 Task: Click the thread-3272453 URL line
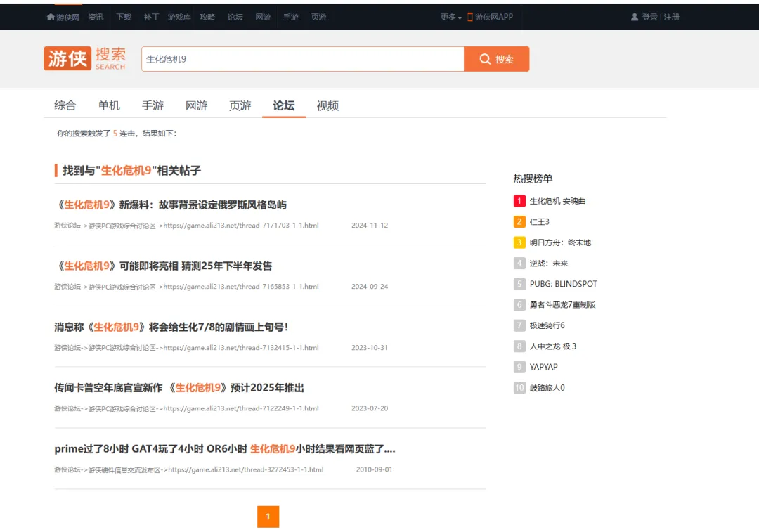point(189,469)
